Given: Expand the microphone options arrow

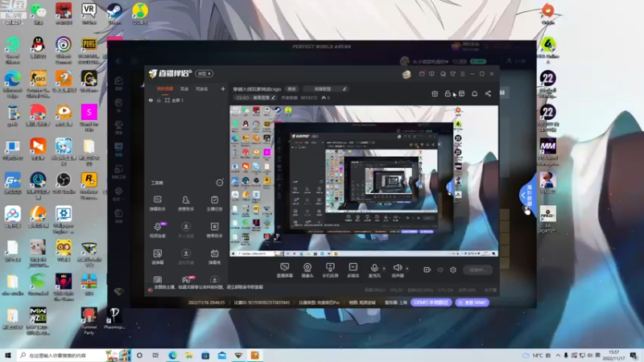Looking at the screenshot, I should coord(385,269).
